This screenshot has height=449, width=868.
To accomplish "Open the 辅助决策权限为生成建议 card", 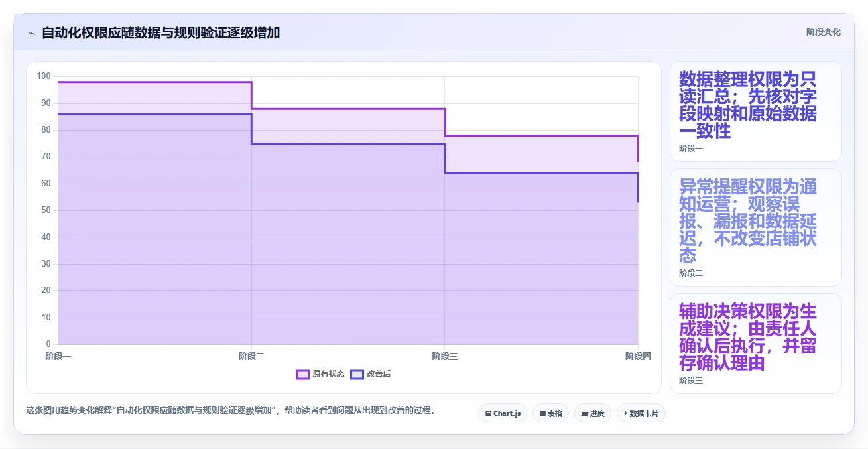I will 755,344.
